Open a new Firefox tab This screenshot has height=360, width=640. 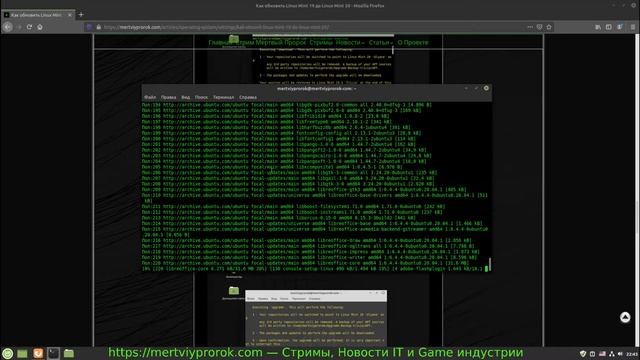81,15
